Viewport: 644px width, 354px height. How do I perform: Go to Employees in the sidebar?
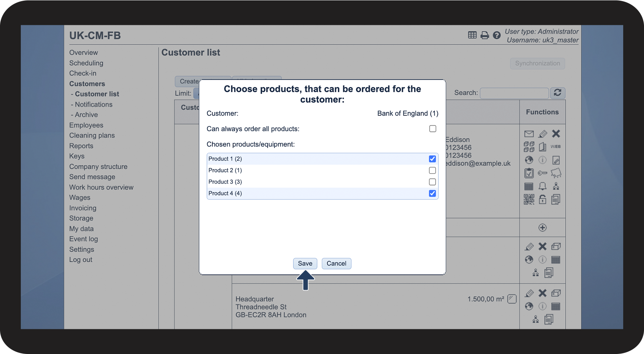[x=86, y=125]
